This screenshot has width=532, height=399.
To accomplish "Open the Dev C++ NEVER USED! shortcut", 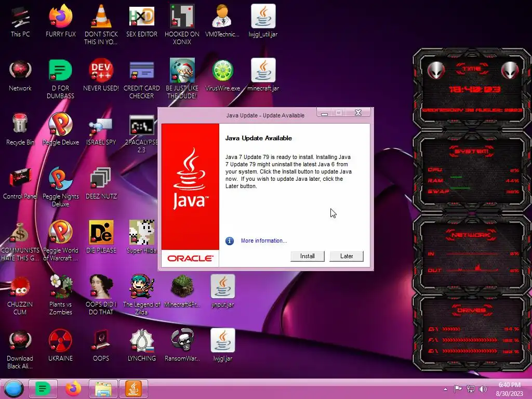I will 101,75.
